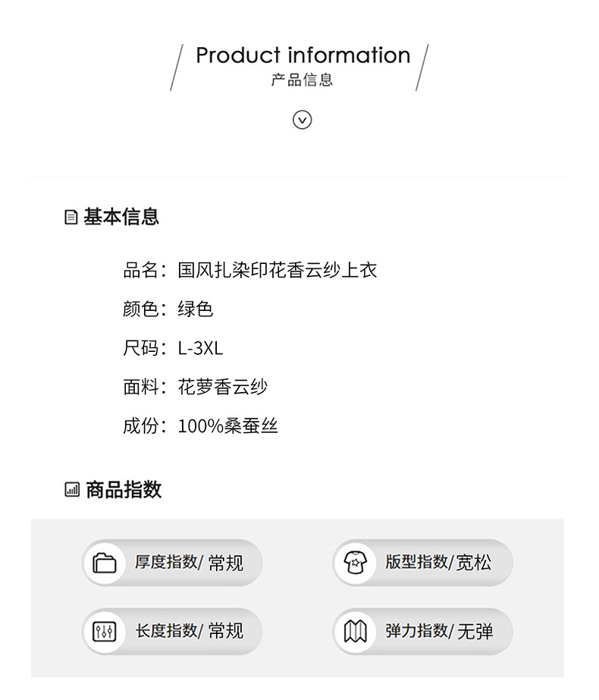Click the 产品信息 subtitle text

[302, 80]
